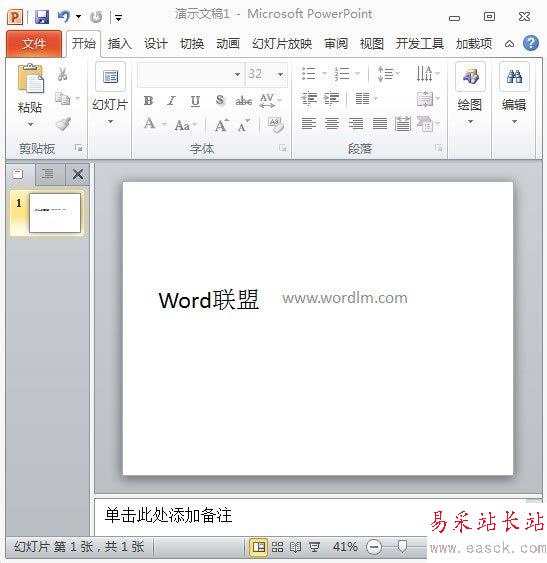Center align the text

pos(332,124)
